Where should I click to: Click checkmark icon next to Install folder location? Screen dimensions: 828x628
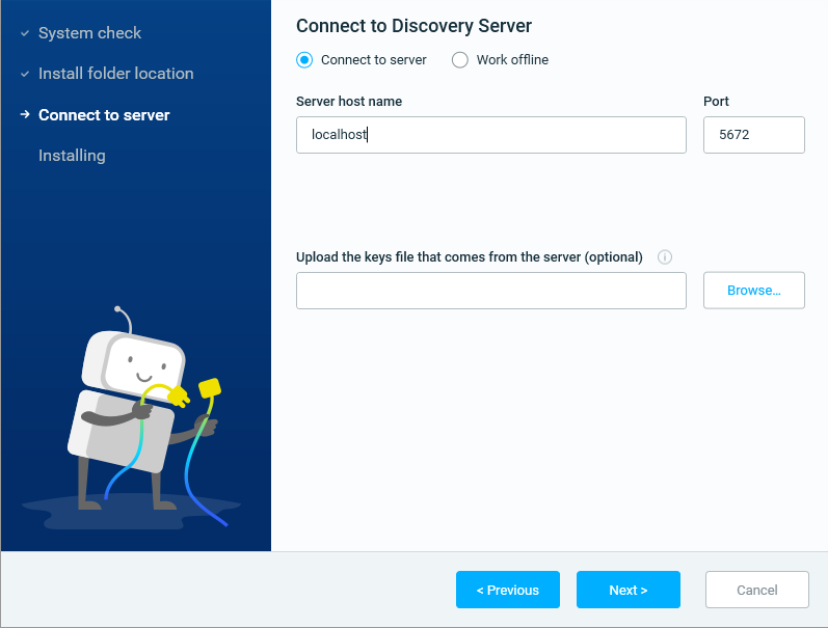tap(25, 74)
